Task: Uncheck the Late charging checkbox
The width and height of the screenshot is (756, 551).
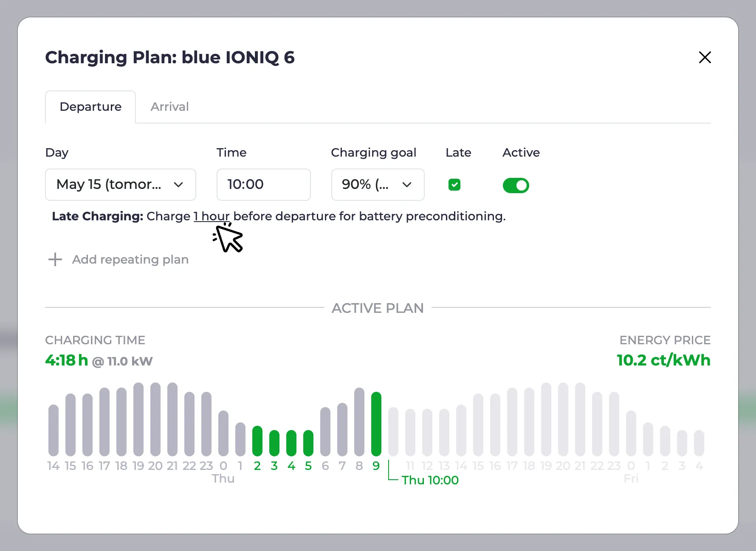Action: click(x=454, y=185)
